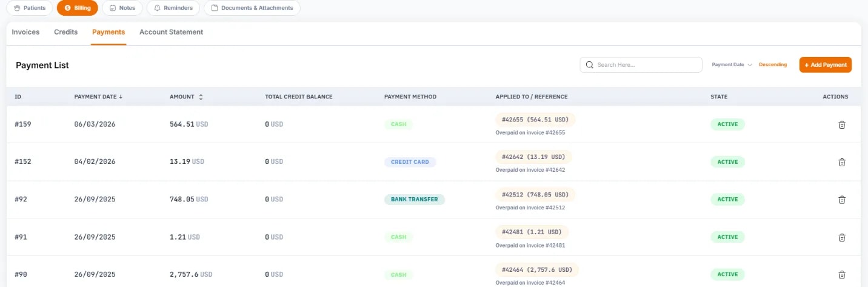Select the Payments tab
The image size is (868, 287).
point(109,32)
